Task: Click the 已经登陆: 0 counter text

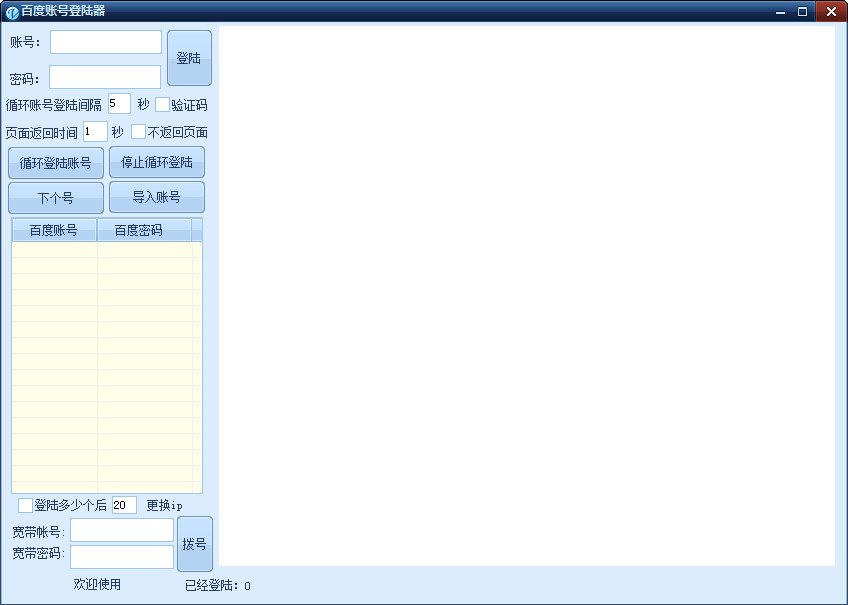Action: 218,586
